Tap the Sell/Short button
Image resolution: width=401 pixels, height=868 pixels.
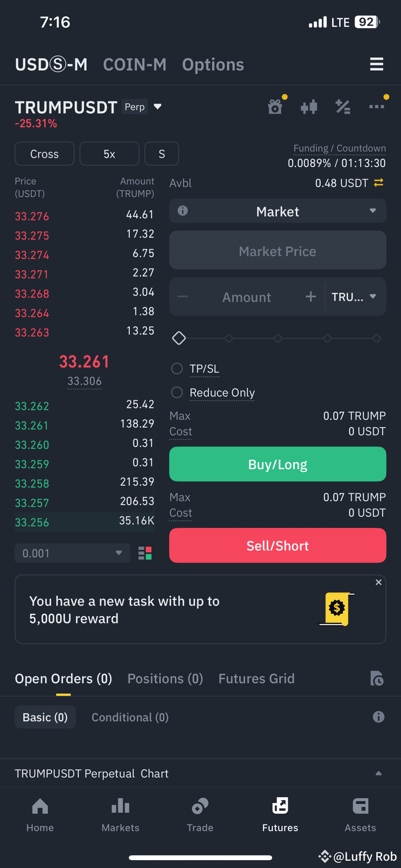[x=278, y=545]
